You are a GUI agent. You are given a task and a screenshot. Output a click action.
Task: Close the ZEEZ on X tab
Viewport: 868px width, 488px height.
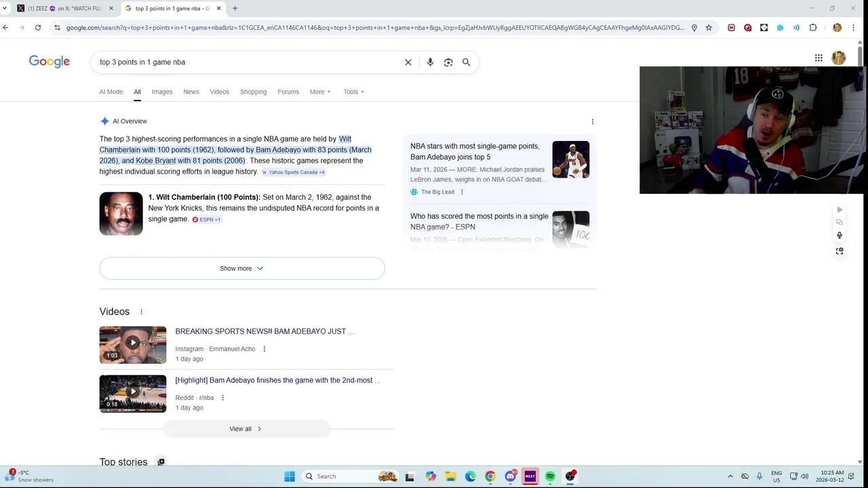[111, 8]
